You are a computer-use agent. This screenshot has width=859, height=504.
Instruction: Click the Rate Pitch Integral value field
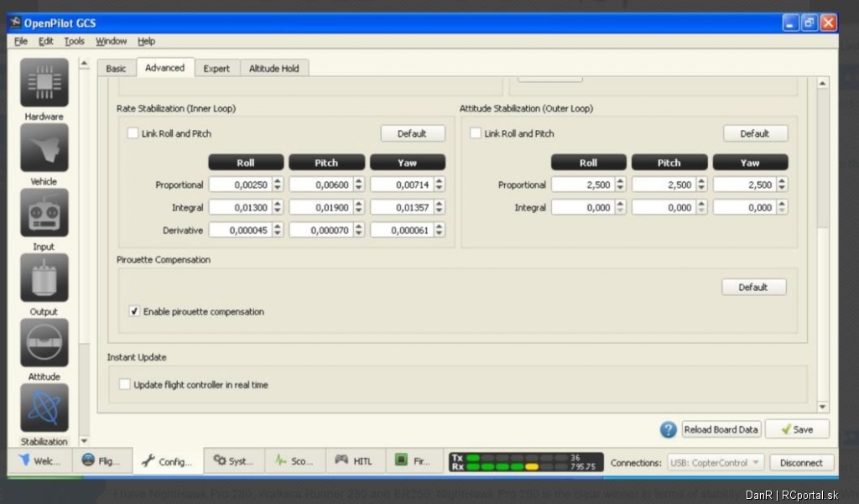coord(326,208)
